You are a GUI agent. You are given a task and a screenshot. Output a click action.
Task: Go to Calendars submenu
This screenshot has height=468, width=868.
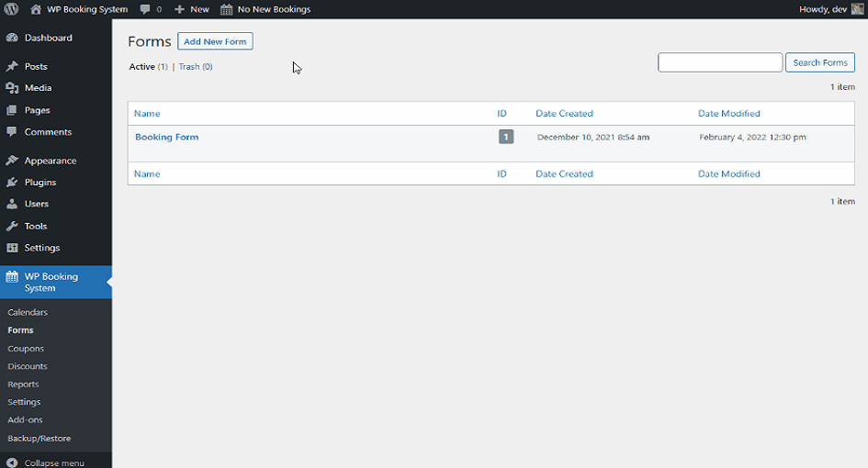(x=28, y=312)
